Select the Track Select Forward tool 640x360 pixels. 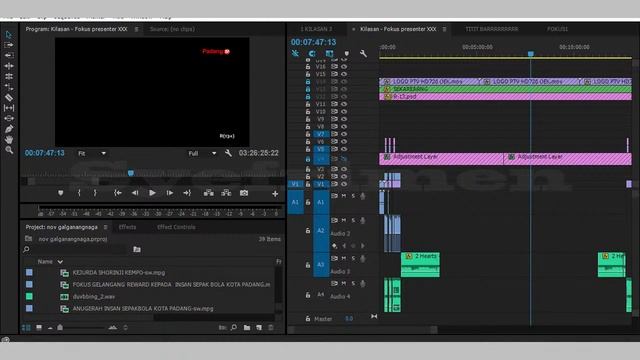[9, 45]
